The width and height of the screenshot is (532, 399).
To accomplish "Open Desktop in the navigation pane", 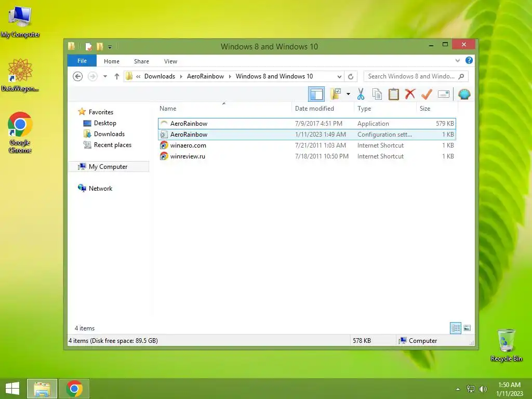I will pyautogui.click(x=105, y=123).
